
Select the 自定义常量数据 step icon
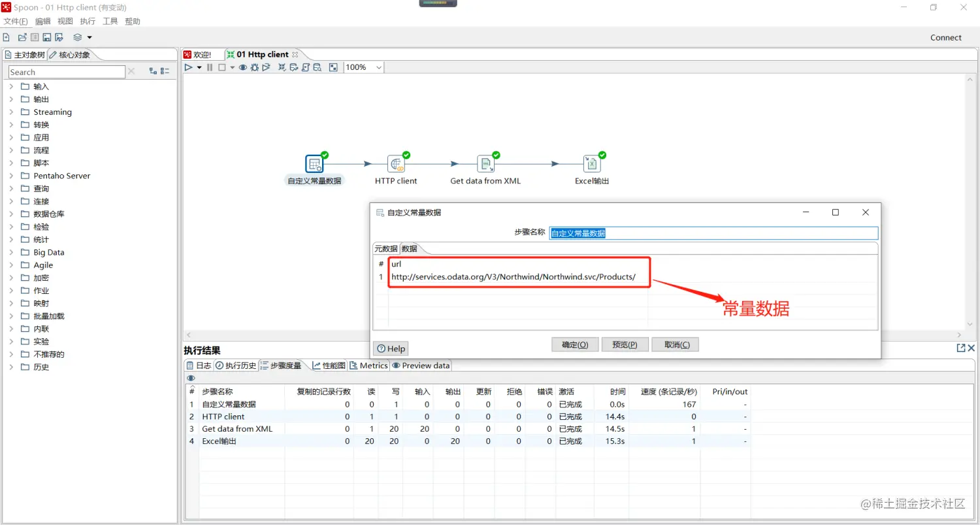point(314,164)
